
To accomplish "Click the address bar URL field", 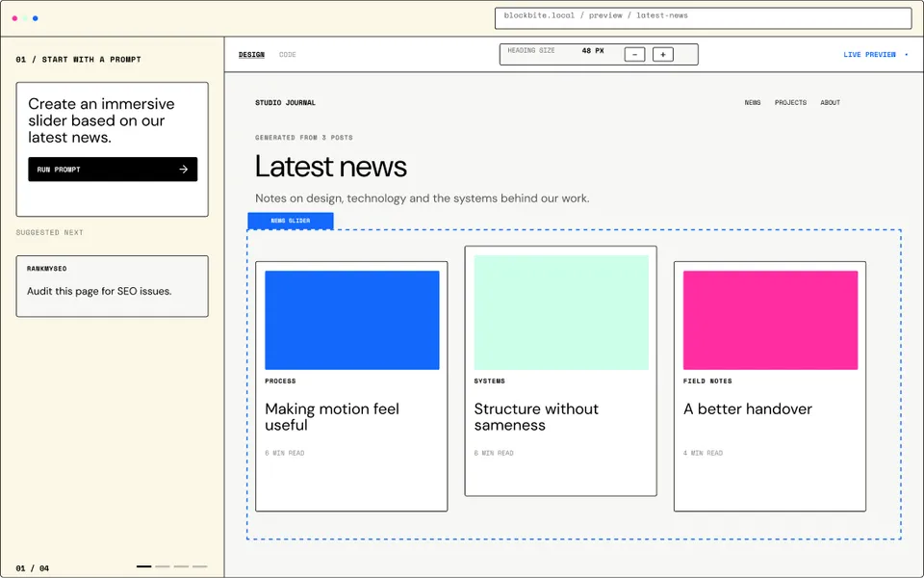I will pos(703,18).
